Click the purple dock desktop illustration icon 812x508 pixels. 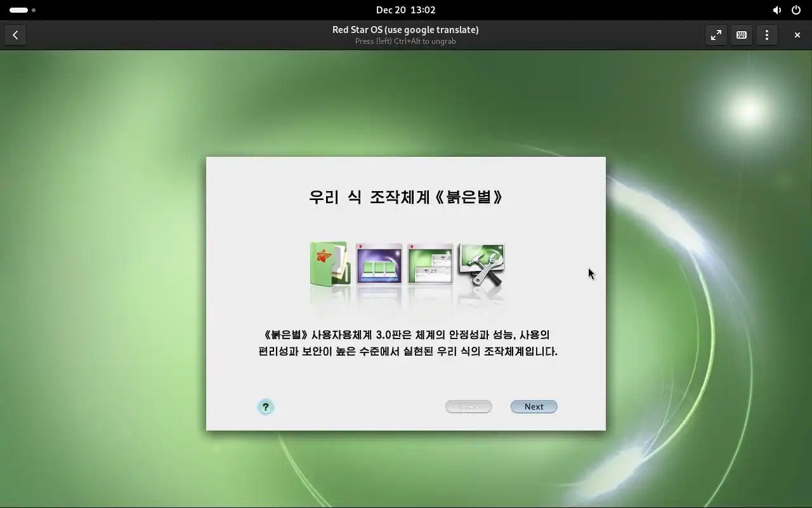(x=379, y=264)
